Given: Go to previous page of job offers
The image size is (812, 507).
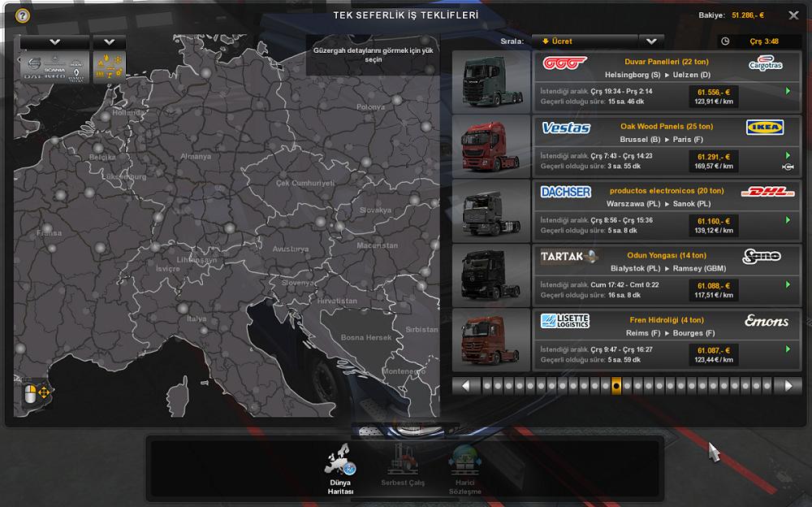Looking at the screenshot, I should coord(465,386).
